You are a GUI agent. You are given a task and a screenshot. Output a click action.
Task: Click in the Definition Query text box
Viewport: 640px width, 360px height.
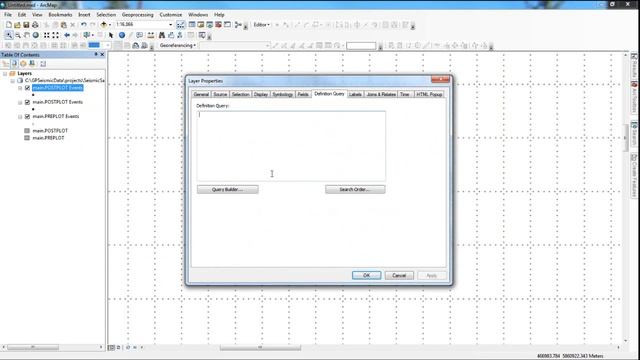291,146
